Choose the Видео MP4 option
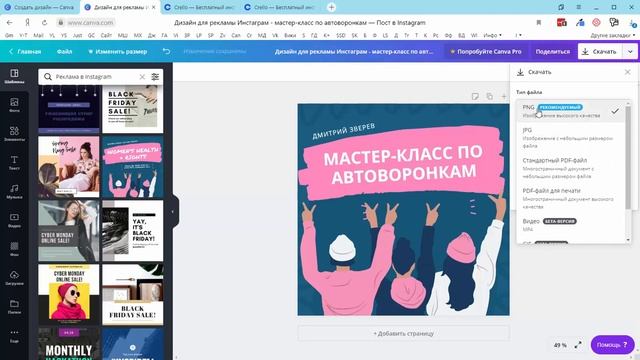 [x=571, y=225]
